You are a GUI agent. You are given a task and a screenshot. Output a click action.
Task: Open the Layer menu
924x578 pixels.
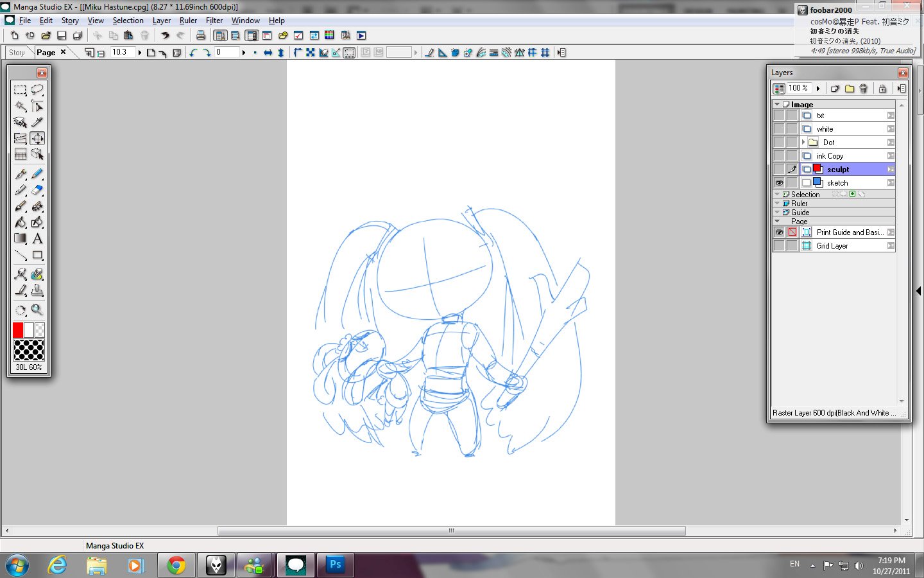(x=162, y=21)
